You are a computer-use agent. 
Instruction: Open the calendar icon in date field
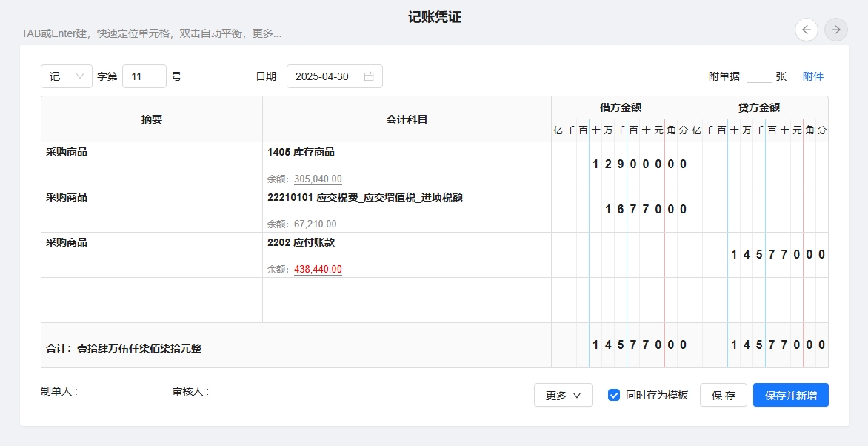[369, 76]
